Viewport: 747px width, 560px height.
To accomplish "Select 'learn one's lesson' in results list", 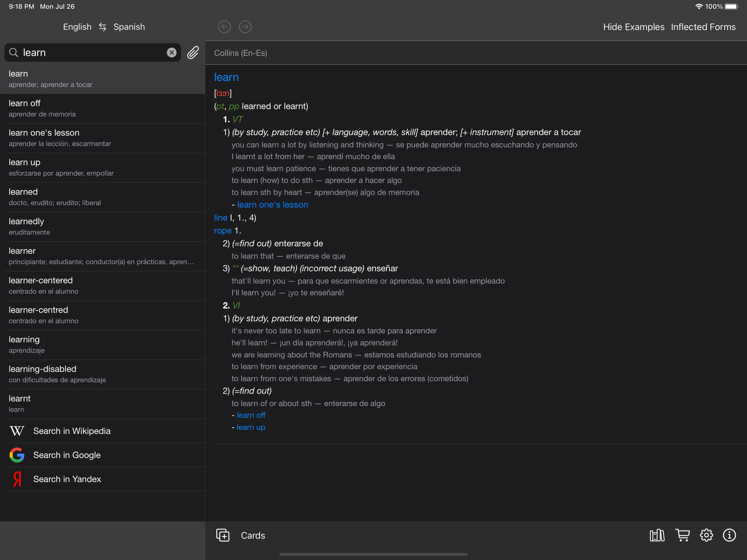I will [x=102, y=138].
